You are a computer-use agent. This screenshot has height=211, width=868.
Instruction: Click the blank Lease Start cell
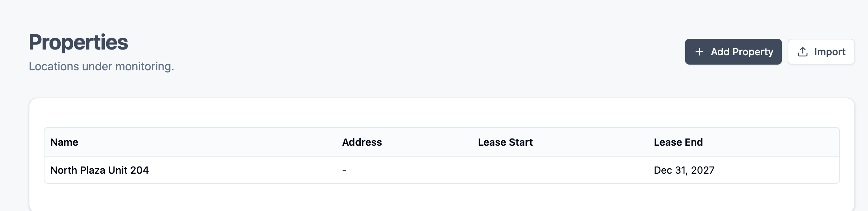coord(505,170)
